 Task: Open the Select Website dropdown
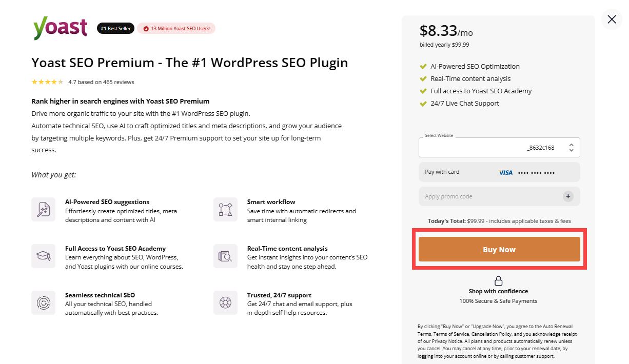(499, 148)
